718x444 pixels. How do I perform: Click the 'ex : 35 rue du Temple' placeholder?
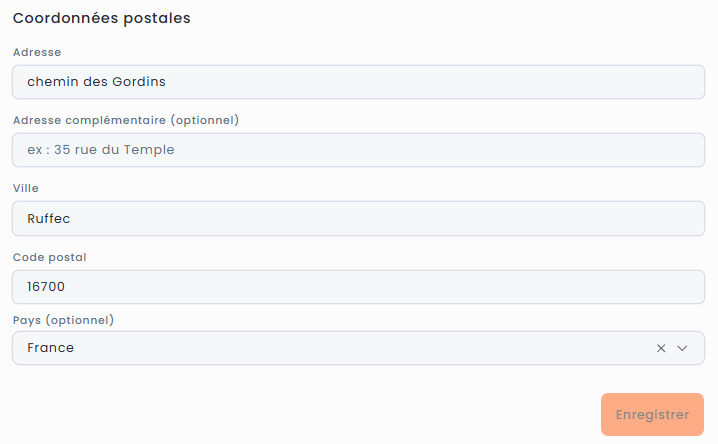[101, 150]
